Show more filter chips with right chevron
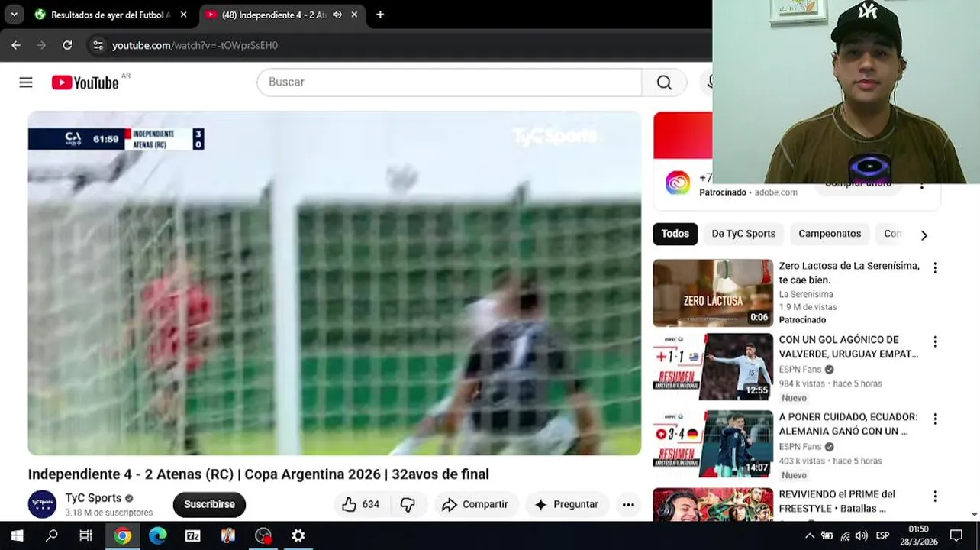980x550 pixels. tap(924, 235)
